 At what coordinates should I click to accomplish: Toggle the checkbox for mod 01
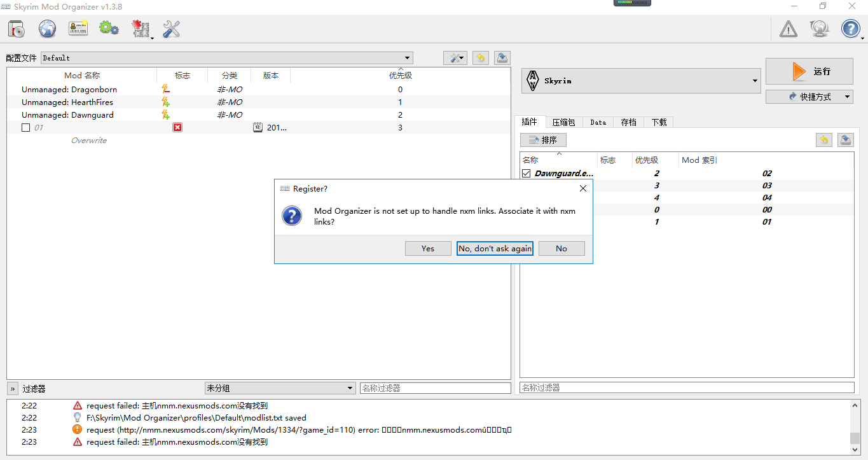pyautogui.click(x=25, y=127)
